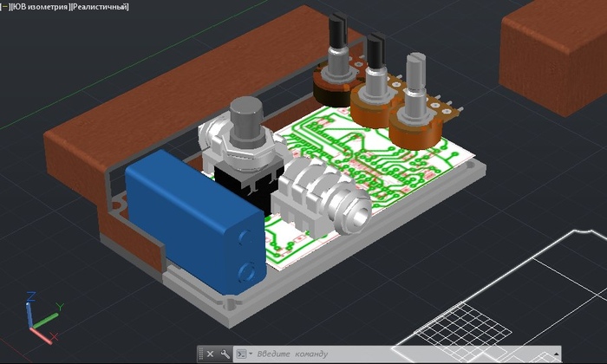Click the recent commands prompt icon
The height and width of the screenshot is (364, 607).
[242, 354]
